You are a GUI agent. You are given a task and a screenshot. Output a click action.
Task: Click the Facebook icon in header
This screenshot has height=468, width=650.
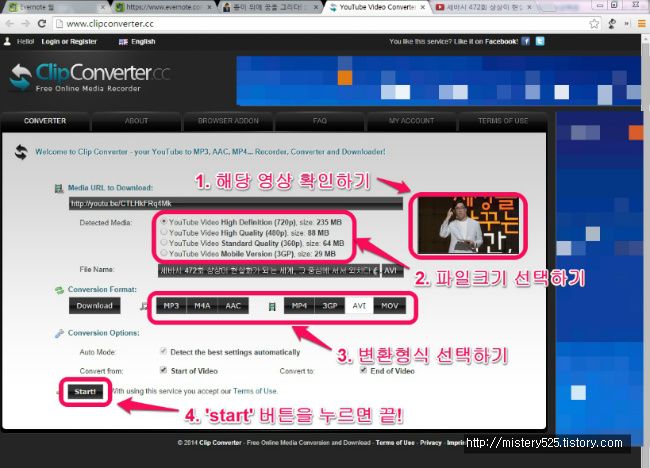point(526,41)
